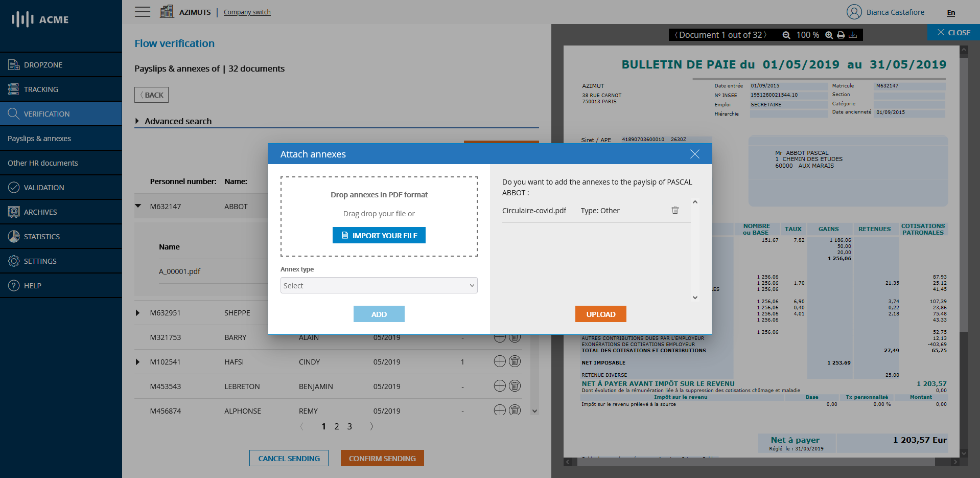Click zoom out magnifier in document viewer

point(786,35)
